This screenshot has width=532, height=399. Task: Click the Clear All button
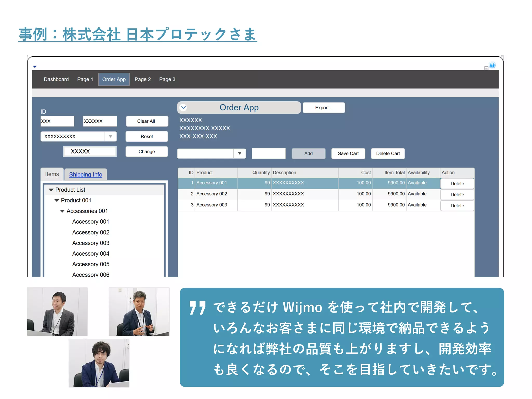147,121
